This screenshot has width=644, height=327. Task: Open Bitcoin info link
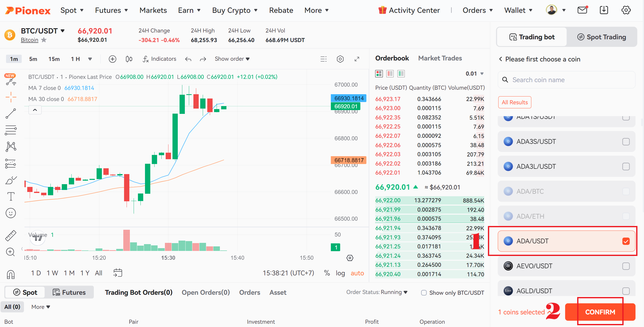[30, 40]
